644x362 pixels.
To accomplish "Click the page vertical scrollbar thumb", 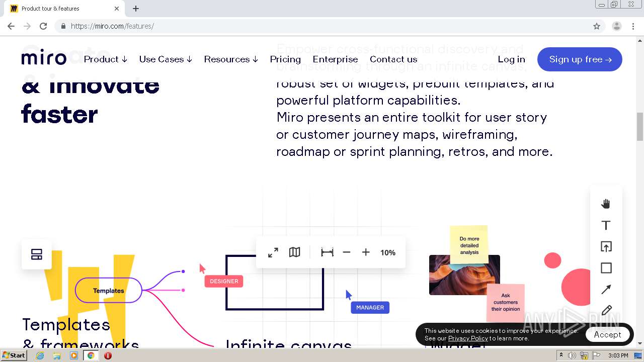I will tap(640, 127).
